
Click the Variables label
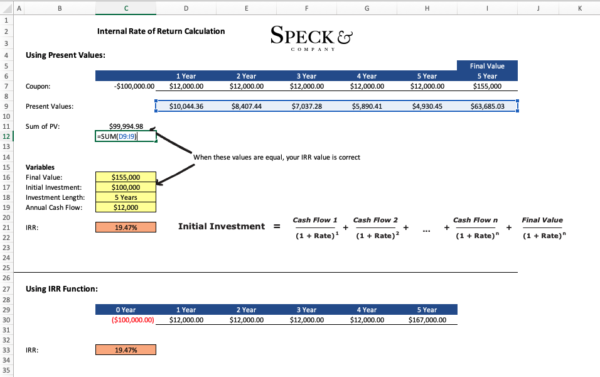[x=40, y=167]
